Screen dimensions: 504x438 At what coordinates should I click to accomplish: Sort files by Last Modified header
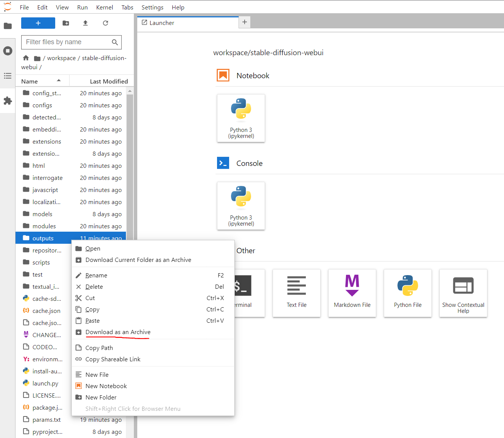click(102, 81)
